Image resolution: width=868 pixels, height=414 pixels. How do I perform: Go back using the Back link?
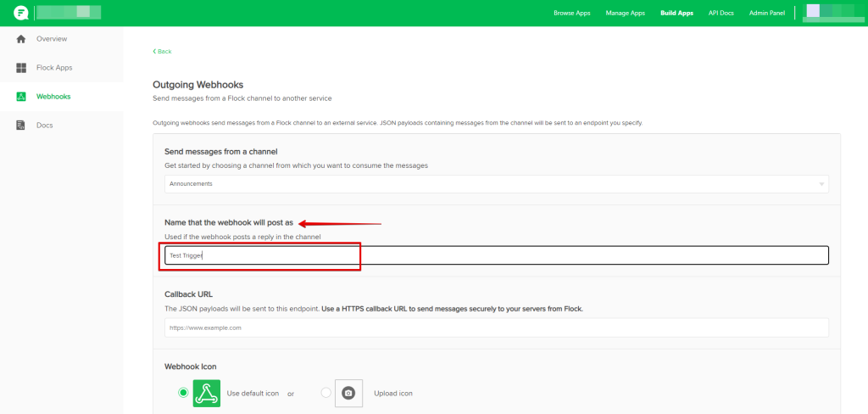click(x=162, y=52)
